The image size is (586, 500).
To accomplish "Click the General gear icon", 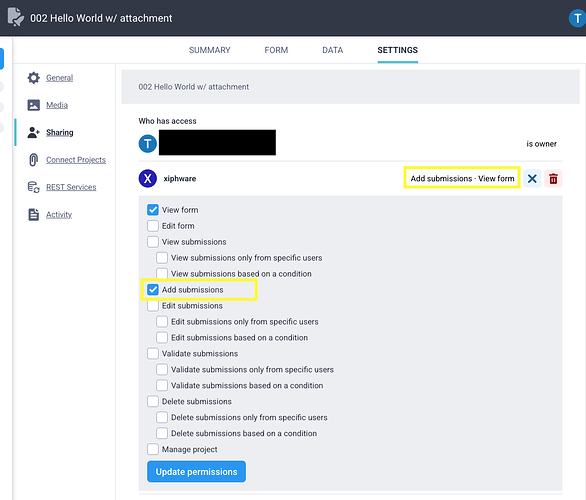I will pyautogui.click(x=34, y=78).
